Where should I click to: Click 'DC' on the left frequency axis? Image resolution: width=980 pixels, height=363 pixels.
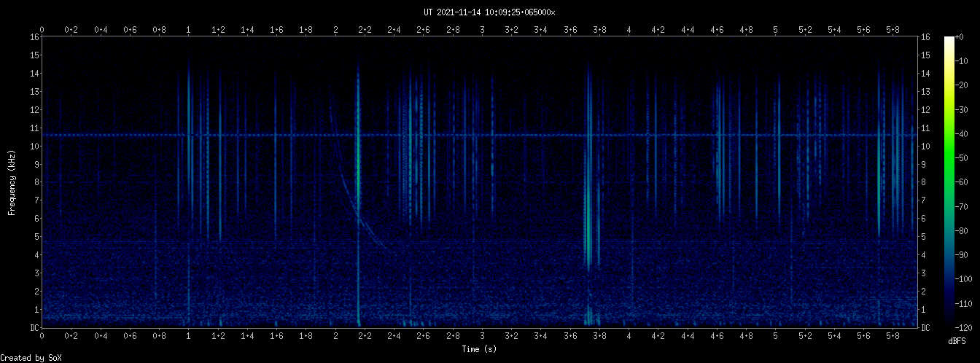tap(34, 328)
